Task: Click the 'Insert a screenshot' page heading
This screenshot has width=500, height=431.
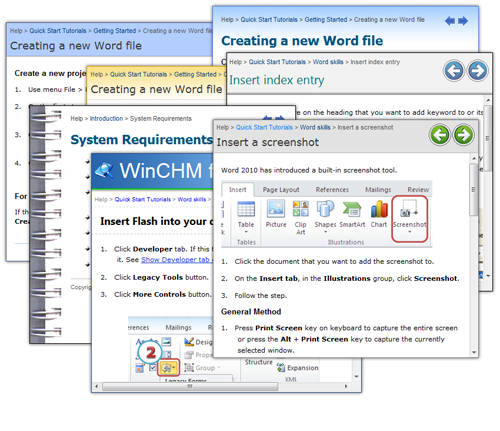Action: [268, 142]
